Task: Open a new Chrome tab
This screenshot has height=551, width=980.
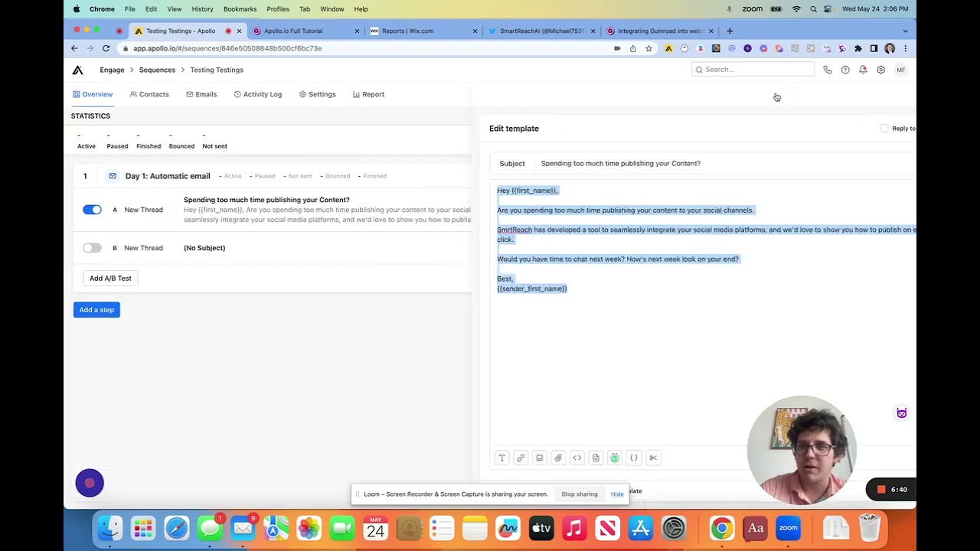Action: tap(730, 31)
